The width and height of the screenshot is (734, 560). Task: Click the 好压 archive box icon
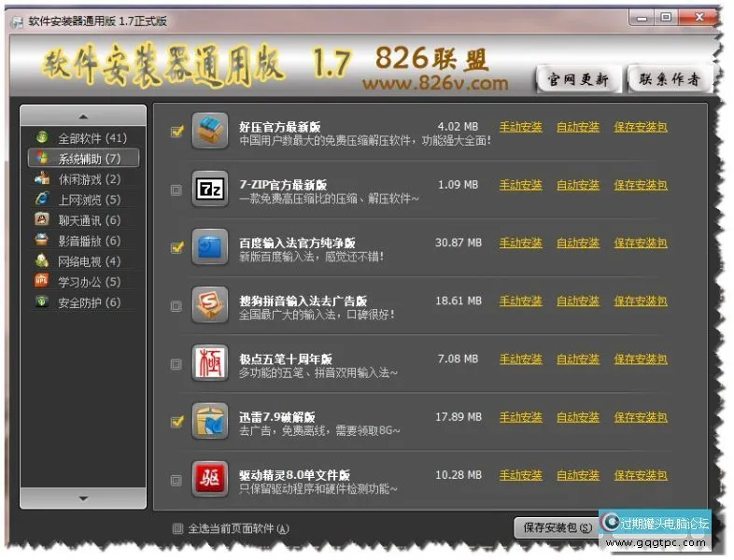210,131
